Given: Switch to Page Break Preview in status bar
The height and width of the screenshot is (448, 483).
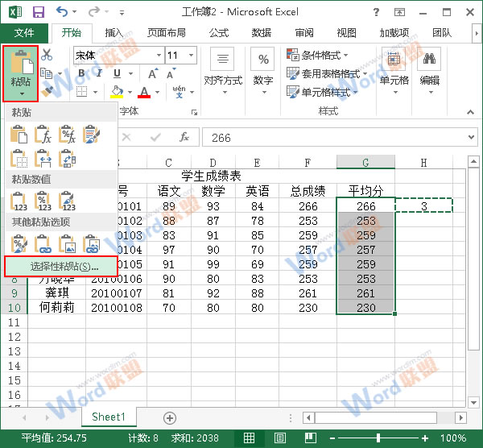Looking at the screenshot, I should (x=311, y=438).
